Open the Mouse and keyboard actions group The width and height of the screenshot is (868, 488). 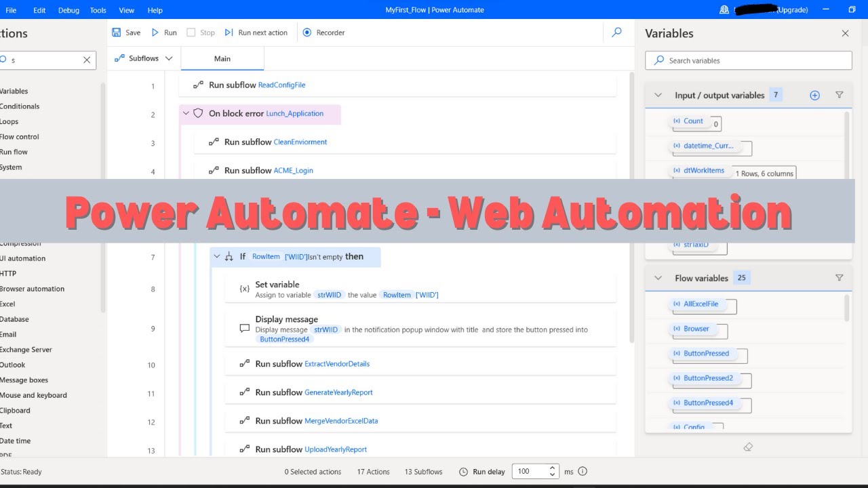coord(33,395)
